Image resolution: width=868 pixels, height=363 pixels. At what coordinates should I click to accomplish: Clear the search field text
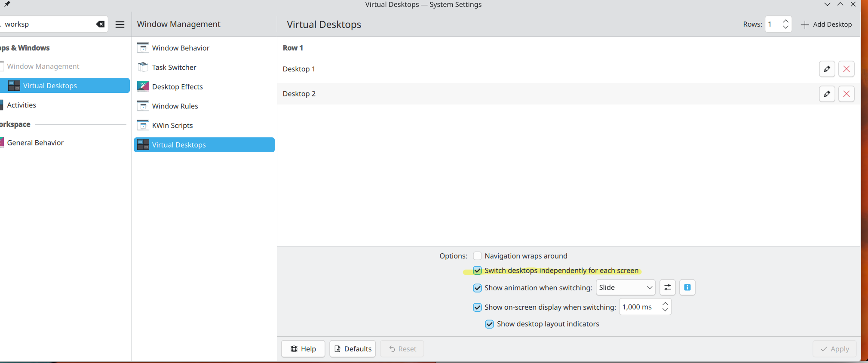pyautogui.click(x=100, y=24)
